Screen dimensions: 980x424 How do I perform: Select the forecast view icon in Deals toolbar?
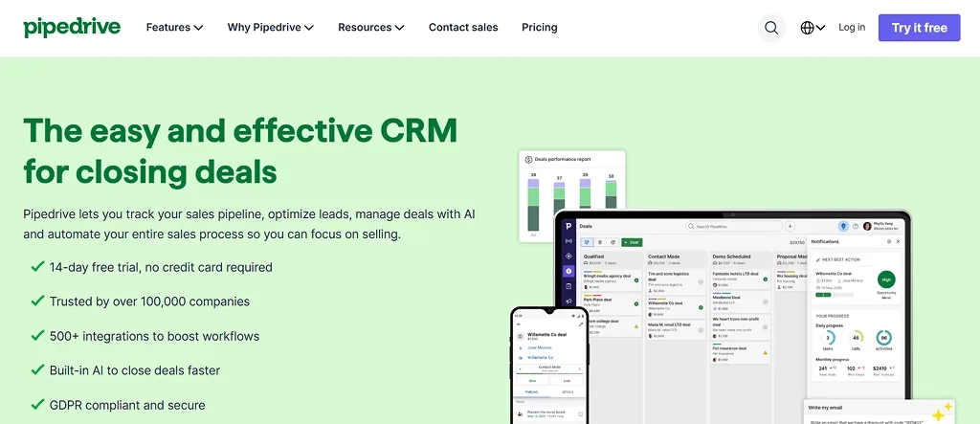[613, 242]
